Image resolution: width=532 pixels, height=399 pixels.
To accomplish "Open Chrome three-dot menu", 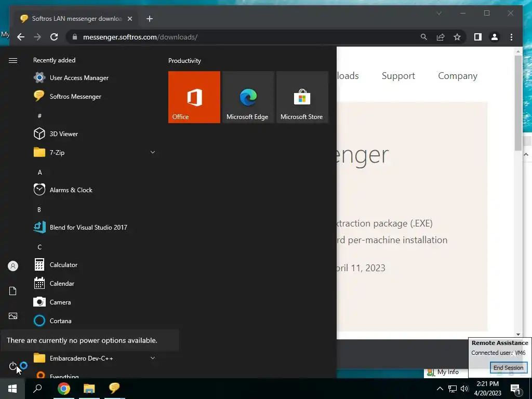I will pos(511,37).
